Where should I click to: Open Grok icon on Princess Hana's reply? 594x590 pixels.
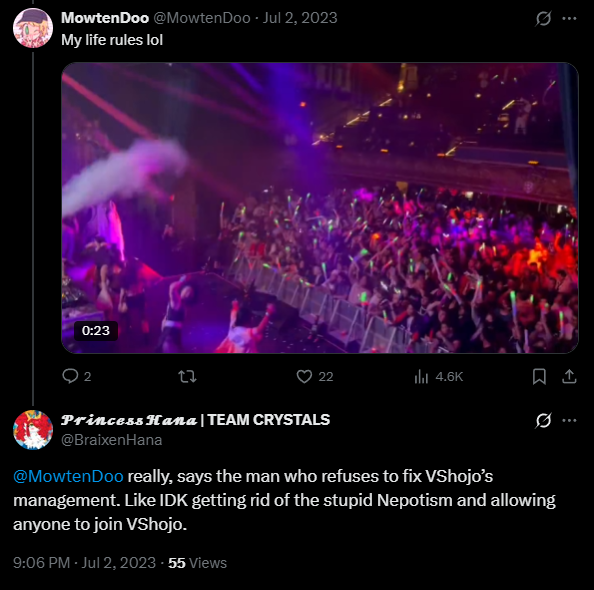[543, 420]
